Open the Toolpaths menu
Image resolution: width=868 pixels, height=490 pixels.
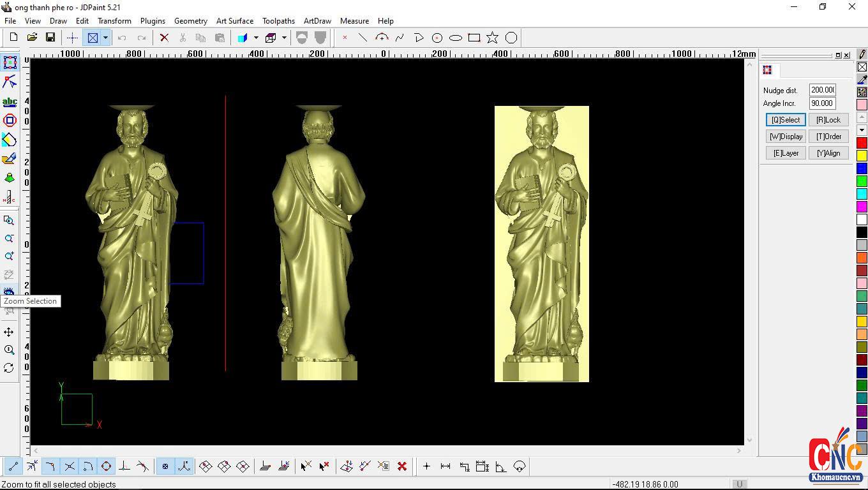[x=278, y=21]
